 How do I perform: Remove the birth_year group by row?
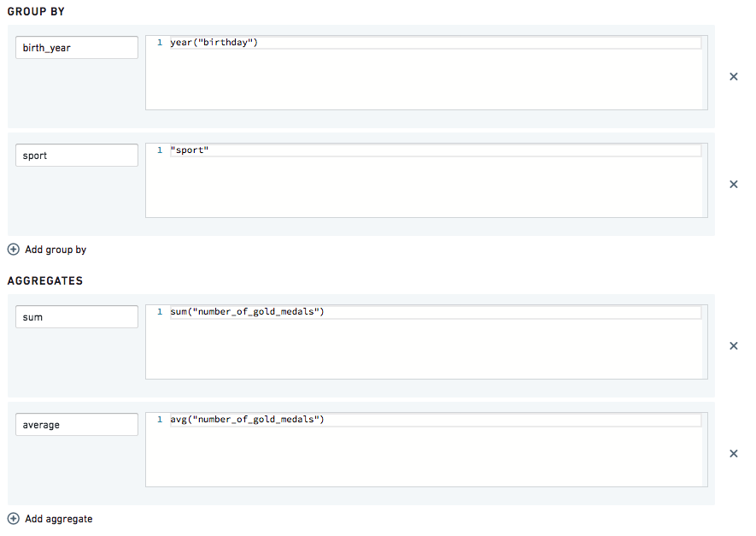click(733, 77)
